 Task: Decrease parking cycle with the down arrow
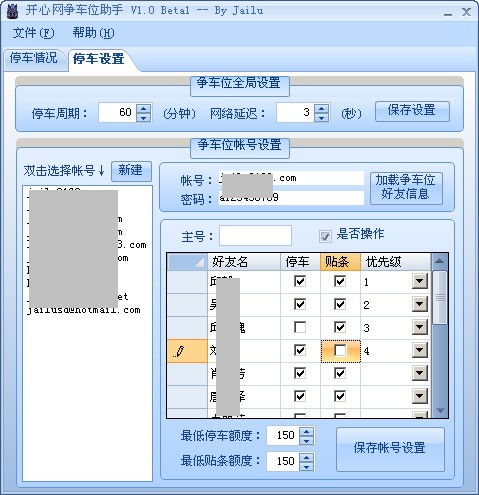click(144, 117)
